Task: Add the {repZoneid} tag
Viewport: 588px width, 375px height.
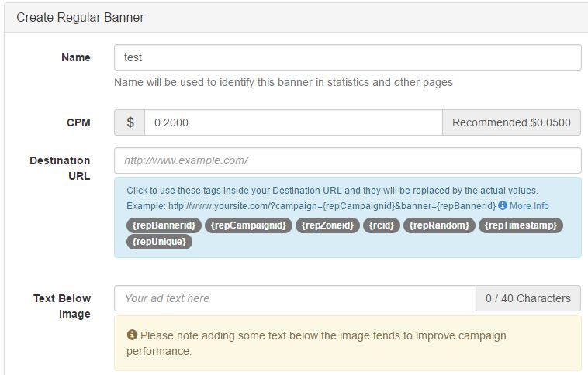Action: pyautogui.click(x=327, y=225)
